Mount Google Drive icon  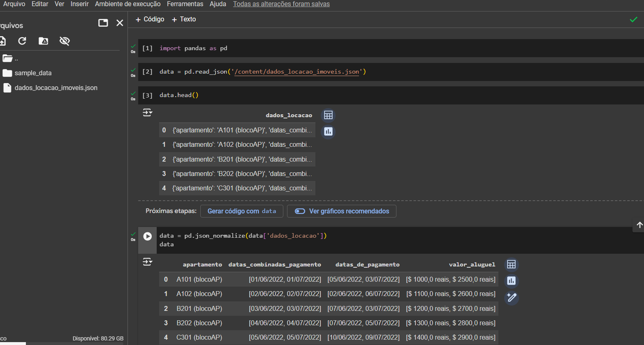[43, 41]
